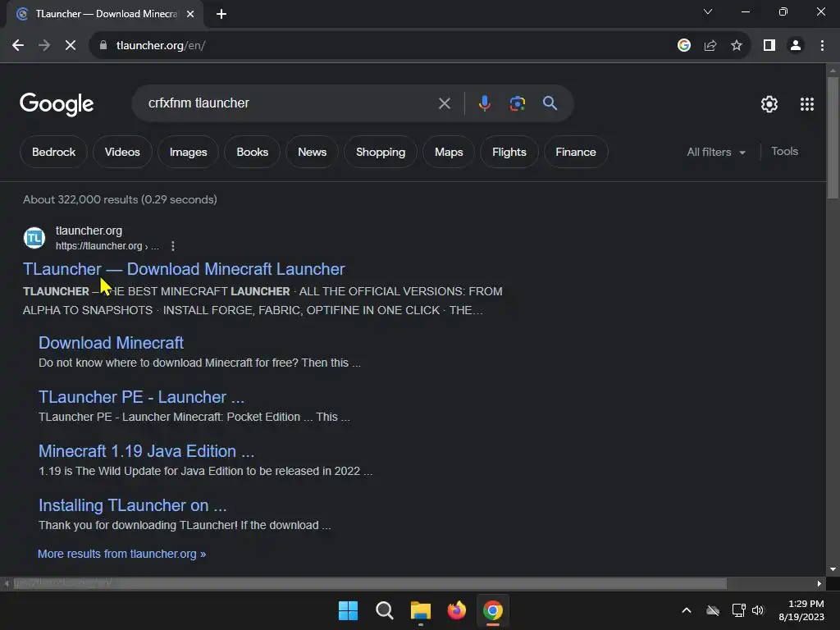Search by image with Google Lens
Viewport: 840px width, 630px height.
tap(517, 103)
